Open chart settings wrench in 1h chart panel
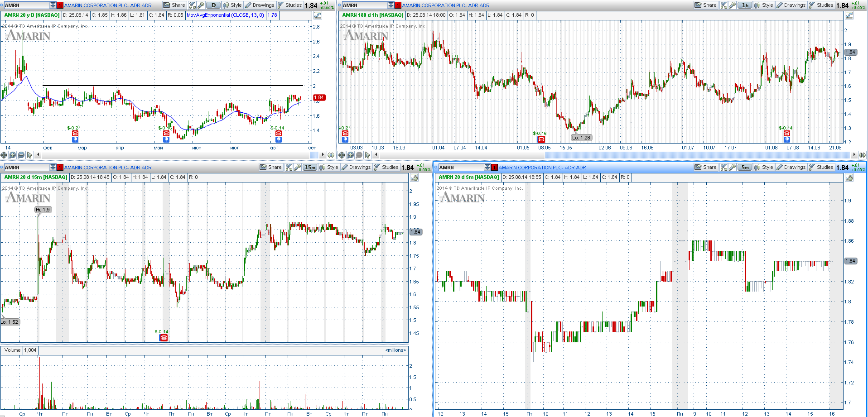 732,5
